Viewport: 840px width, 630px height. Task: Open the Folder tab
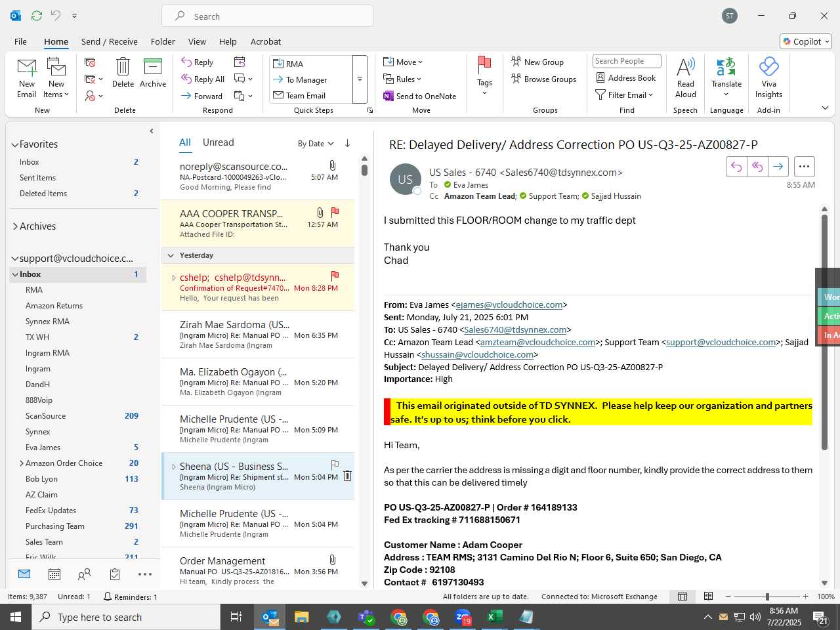[x=163, y=41]
